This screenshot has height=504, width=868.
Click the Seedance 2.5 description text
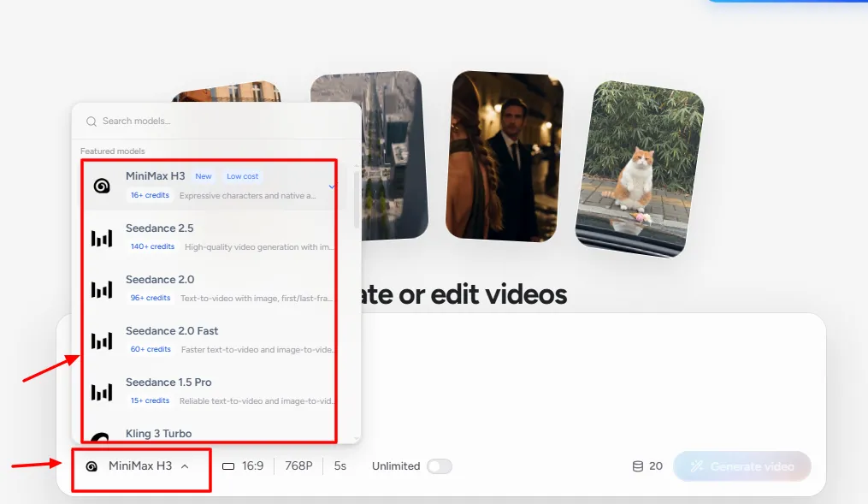pos(260,247)
